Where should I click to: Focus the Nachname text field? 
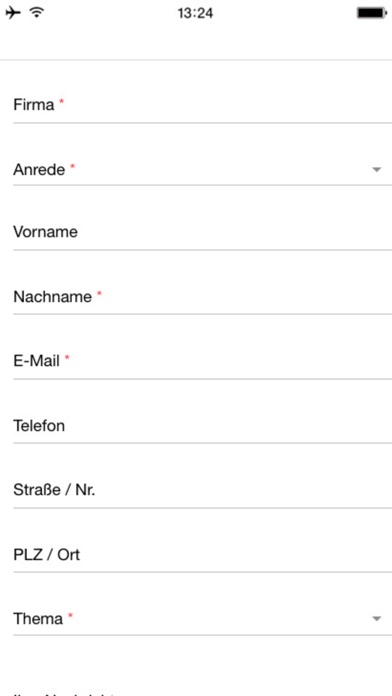[x=202, y=297]
